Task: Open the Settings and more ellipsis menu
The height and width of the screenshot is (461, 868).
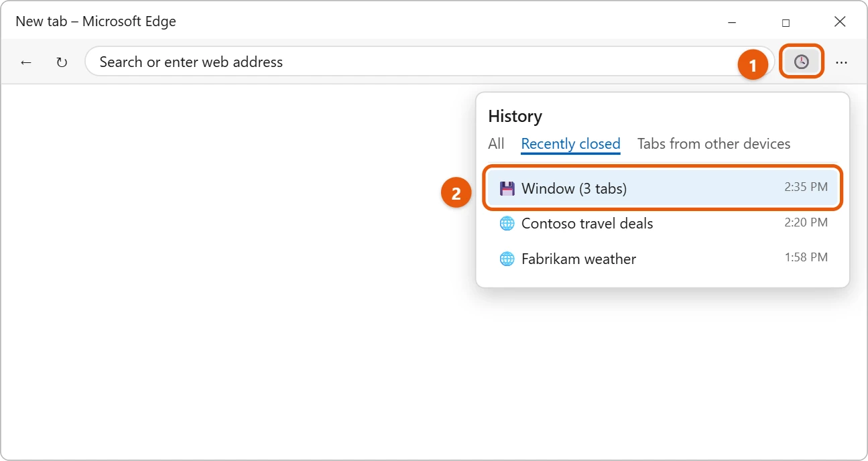Action: tap(841, 62)
